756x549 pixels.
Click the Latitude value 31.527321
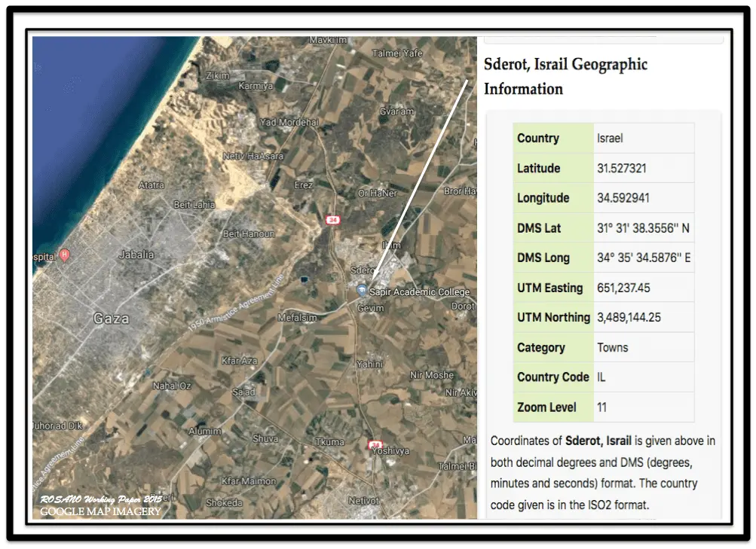tap(621, 169)
